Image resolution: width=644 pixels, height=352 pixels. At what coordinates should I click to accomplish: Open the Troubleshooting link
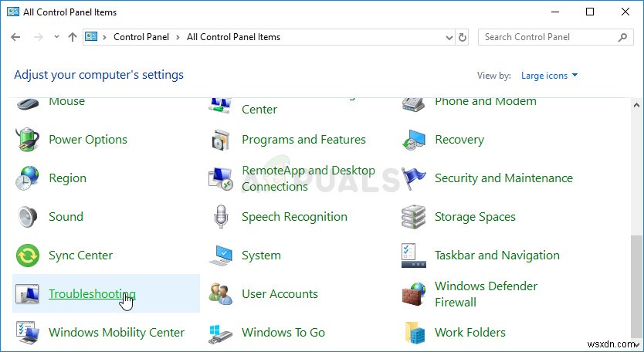click(x=92, y=294)
